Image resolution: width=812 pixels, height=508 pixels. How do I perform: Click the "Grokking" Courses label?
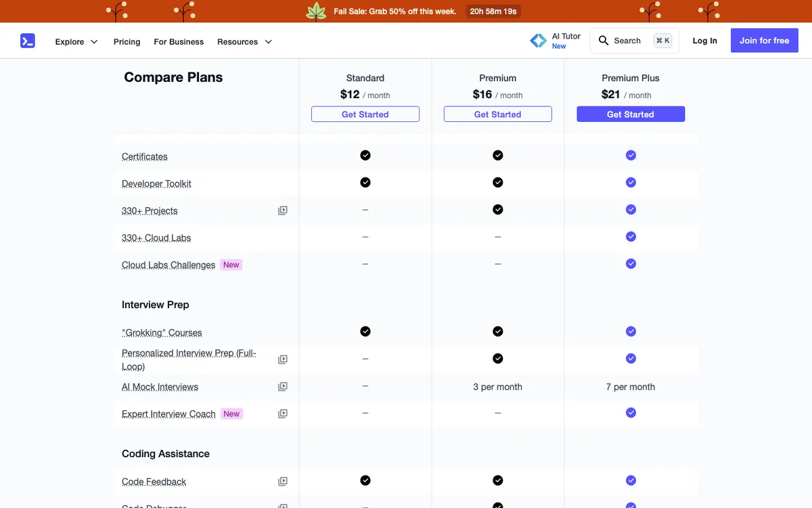[162, 333]
